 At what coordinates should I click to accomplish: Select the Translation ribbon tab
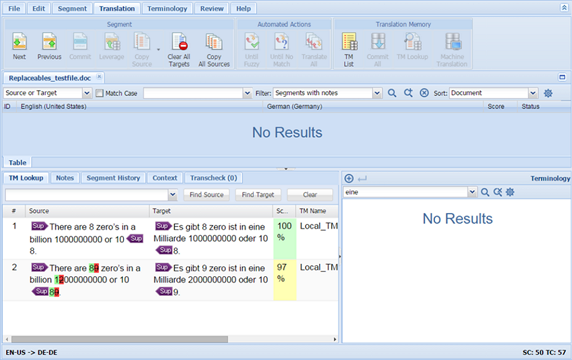[117, 8]
